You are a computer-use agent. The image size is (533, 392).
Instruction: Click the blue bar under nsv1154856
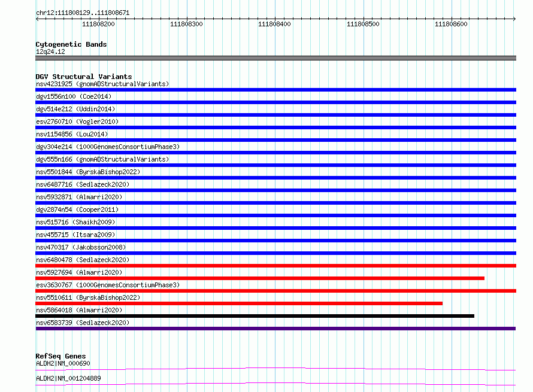[x=275, y=140]
